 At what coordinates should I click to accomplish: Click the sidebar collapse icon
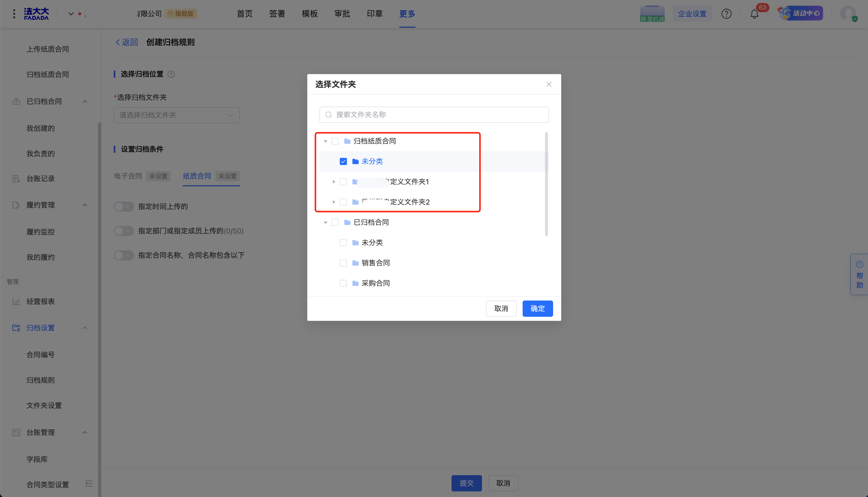[x=89, y=484]
